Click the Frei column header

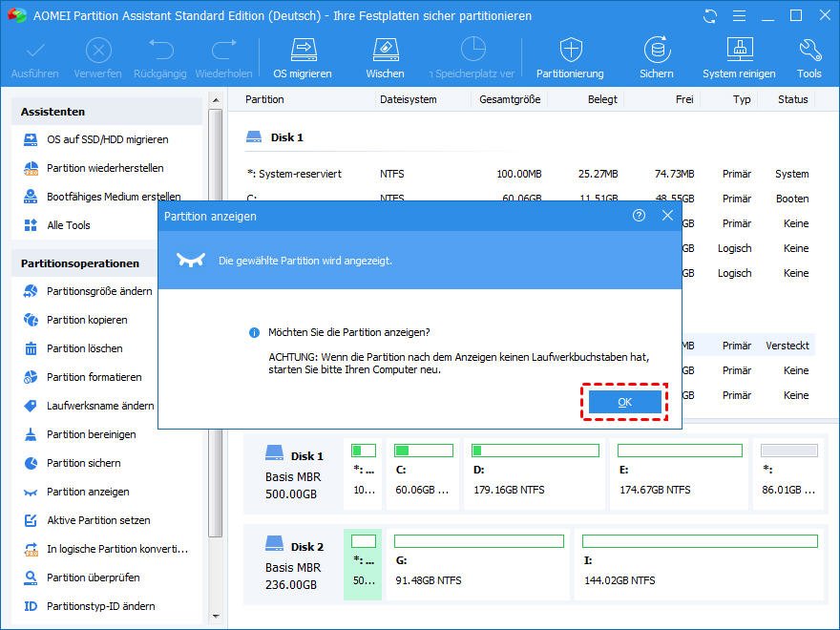684,99
